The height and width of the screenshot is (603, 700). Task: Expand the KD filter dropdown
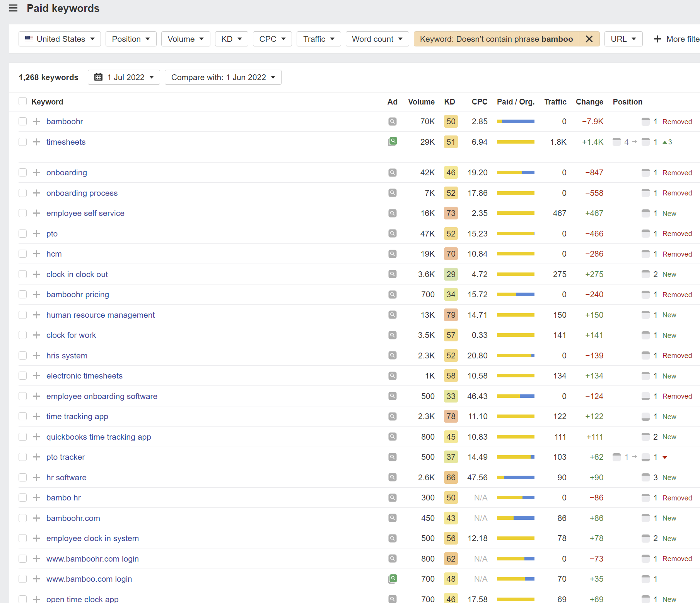pyautogui.click(x=231, y=39)
